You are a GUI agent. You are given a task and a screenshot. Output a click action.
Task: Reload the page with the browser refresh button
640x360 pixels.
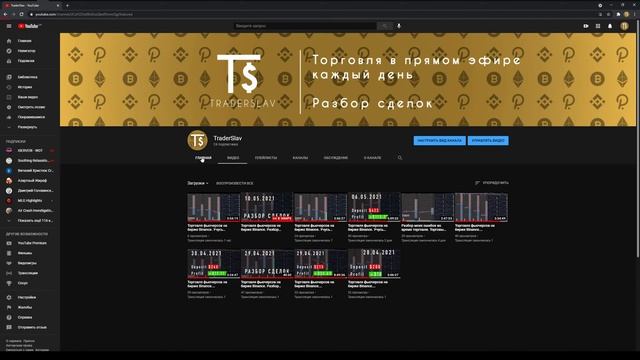[x=22, y=14]
